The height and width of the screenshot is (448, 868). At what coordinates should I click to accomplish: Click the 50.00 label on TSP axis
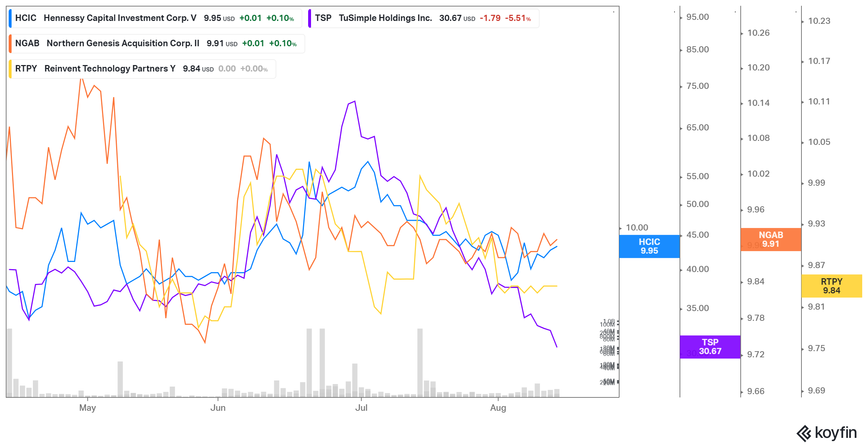698,204
